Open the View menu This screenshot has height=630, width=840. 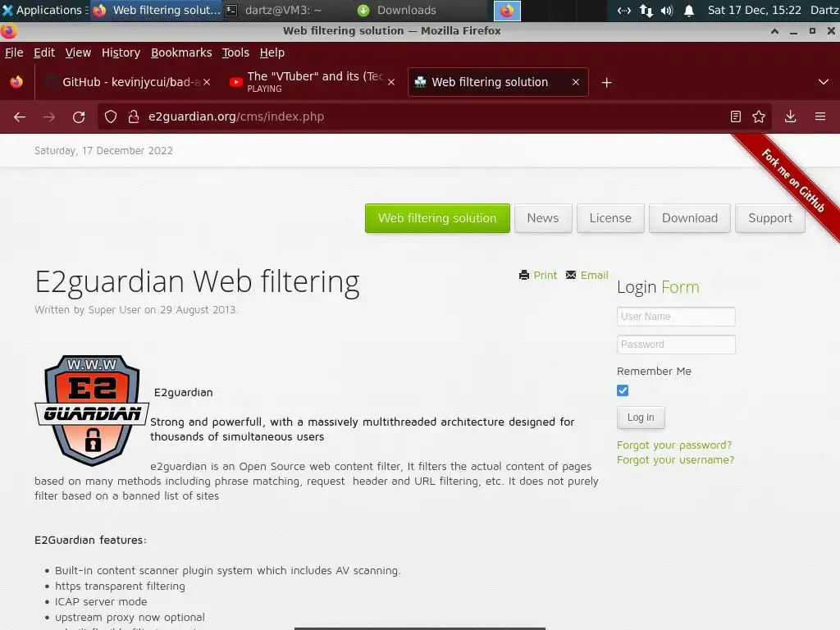tap(78, 52)
